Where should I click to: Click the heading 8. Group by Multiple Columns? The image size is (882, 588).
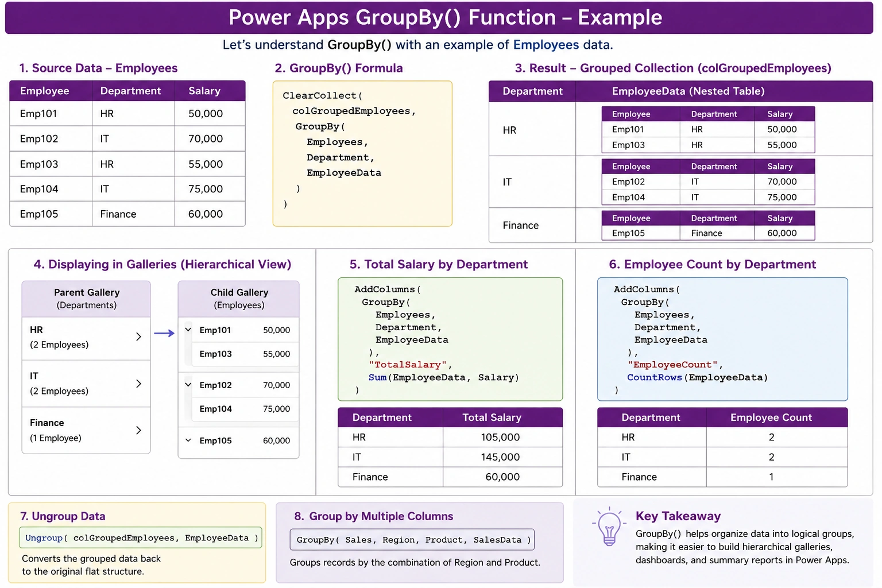(374, 516)
